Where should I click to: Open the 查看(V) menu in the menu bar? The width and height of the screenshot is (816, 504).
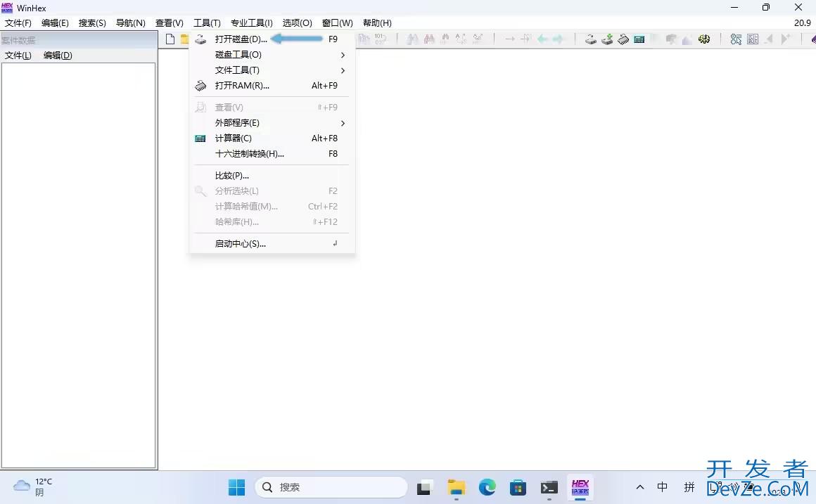[169, 23]
